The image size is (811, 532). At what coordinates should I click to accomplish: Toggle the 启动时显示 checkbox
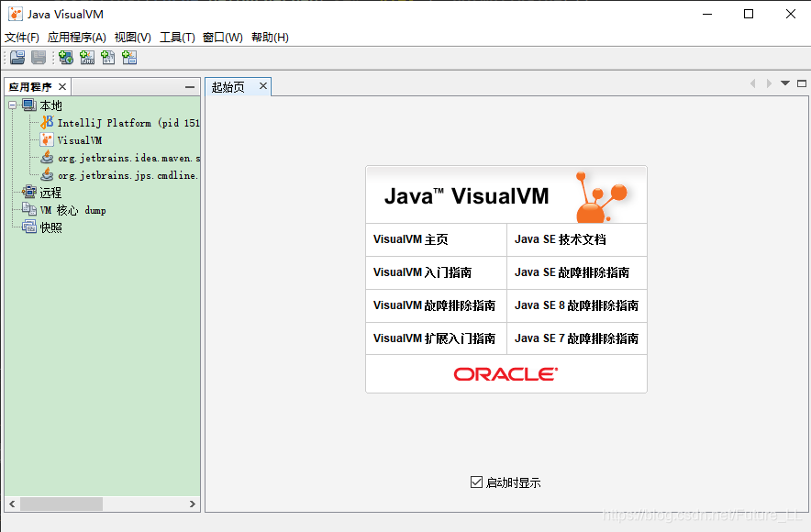point(476,482)
